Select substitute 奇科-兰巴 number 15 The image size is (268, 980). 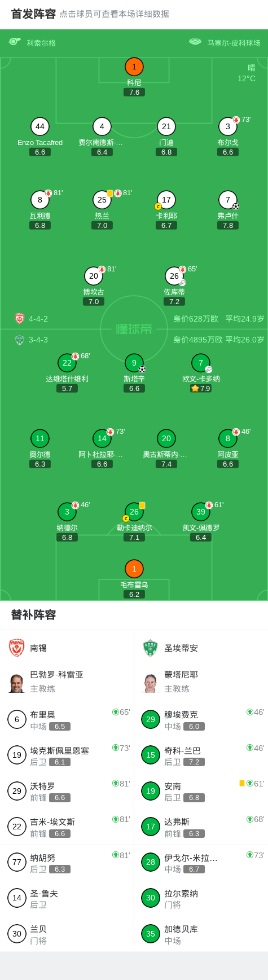[201, 755]
